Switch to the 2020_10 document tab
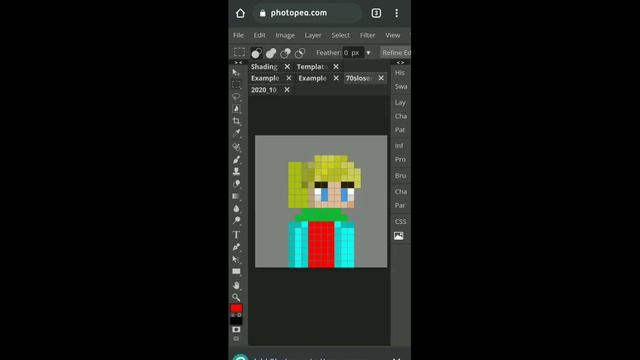The image size is (640, 360). (264, 90)
